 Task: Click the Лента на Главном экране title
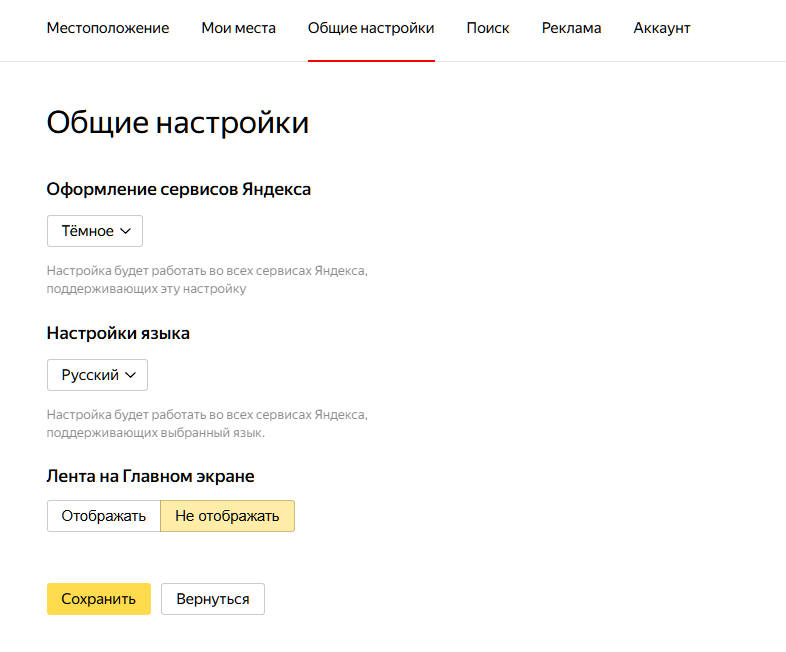click(x=151, y=477)
